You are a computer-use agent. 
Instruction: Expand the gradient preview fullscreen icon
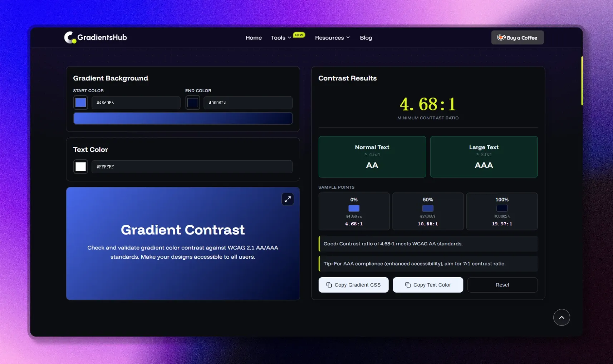click(288, 199)
